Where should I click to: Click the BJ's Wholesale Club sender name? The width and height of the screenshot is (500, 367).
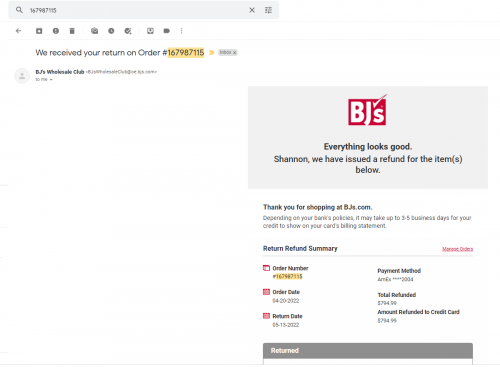pos(60,72)
